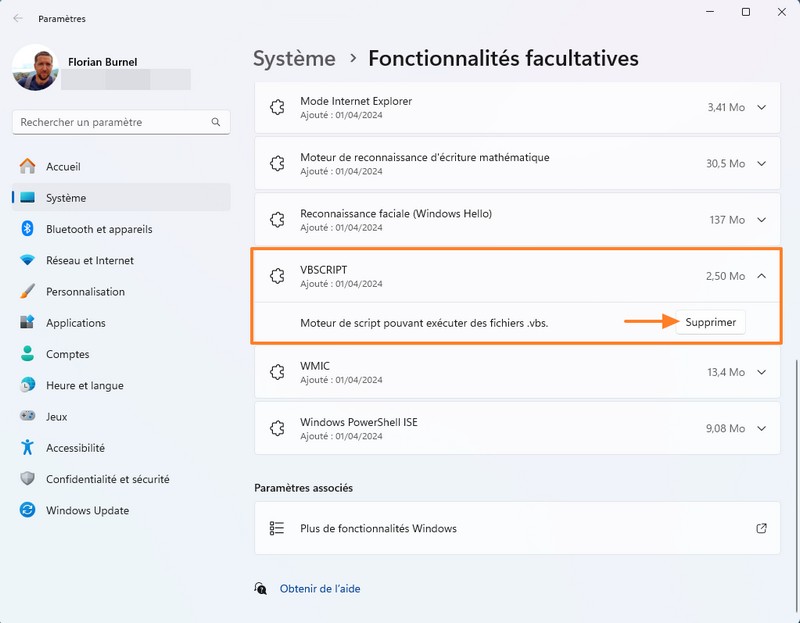Expand Windows PowerShell ISE details

point(762,428)
